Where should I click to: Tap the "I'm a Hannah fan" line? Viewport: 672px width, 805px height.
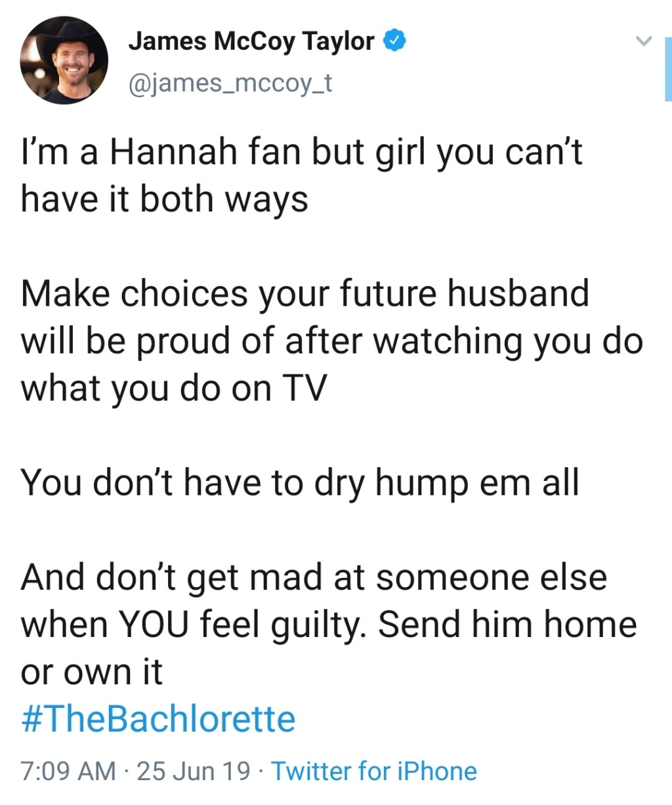pyautogui.click(x=301, y=153)
